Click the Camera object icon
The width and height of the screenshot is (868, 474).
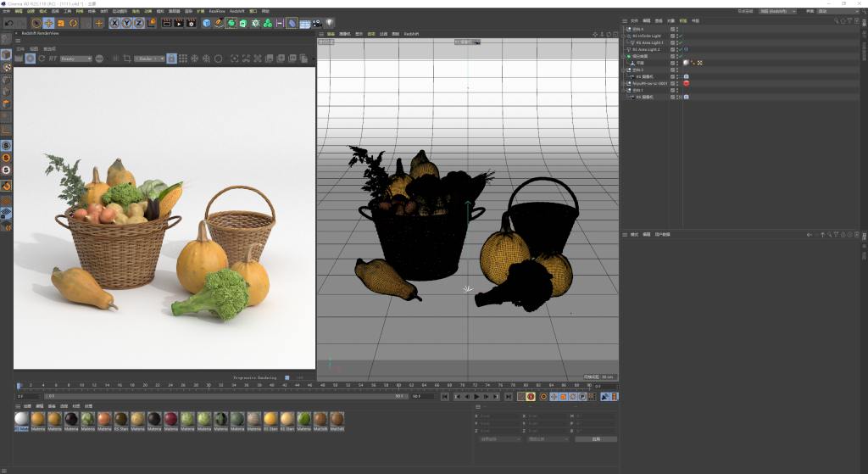(x=317, y=23)
